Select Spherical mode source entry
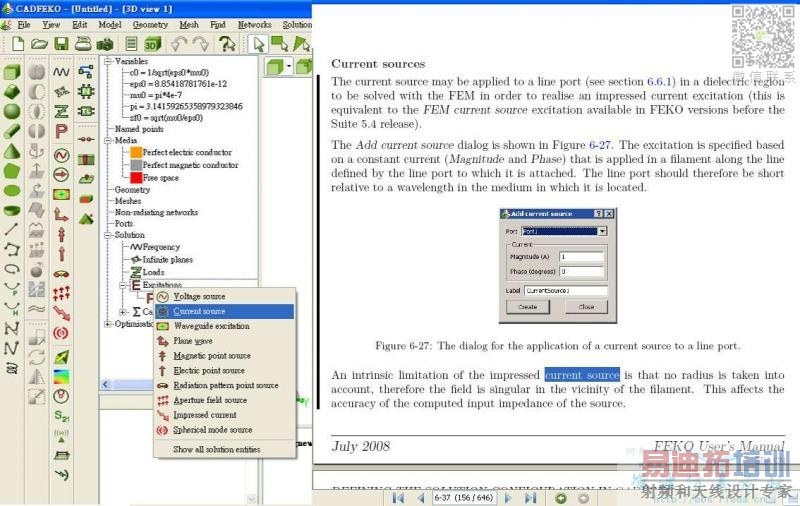The width and height of the screenshot is (800, 506). [224, 430]
